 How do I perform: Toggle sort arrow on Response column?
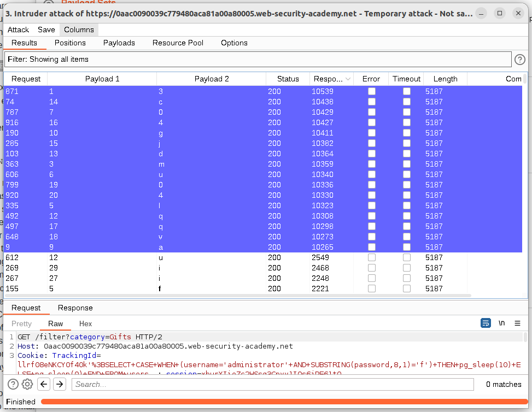pos(348,79)
